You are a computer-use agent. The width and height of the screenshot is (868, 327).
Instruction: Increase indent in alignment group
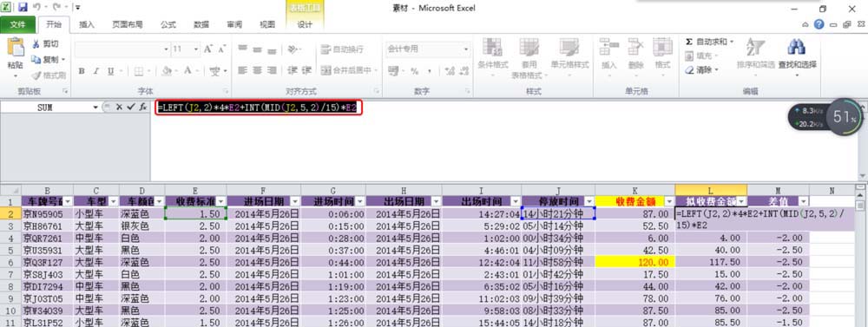tap(308, 71)
